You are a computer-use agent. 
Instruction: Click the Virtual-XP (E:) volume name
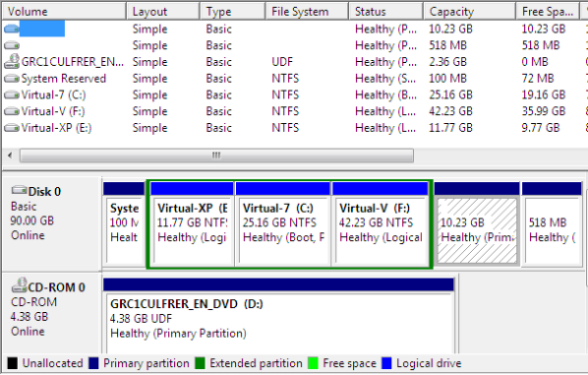point(56,128)
